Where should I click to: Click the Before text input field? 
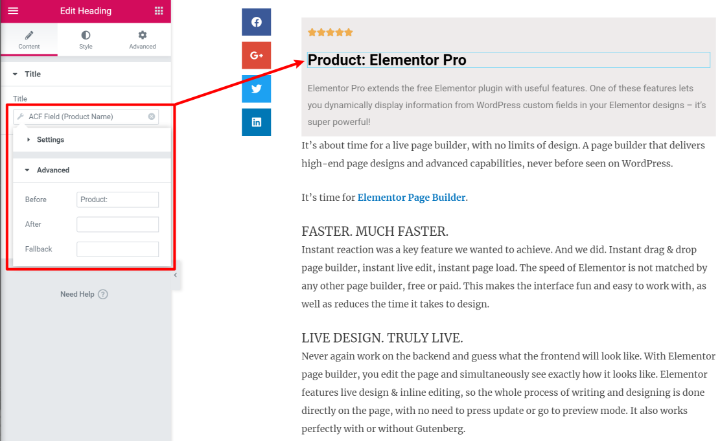click(x=117, y=200)
